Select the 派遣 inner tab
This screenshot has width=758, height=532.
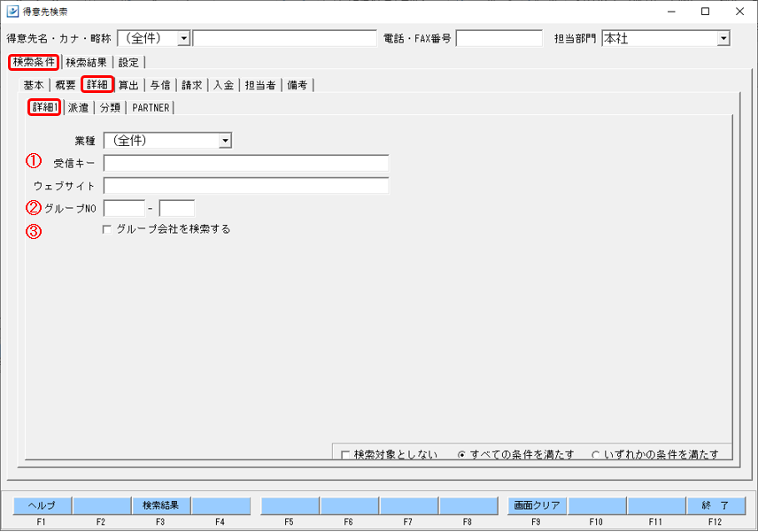pyautogui.click(x=78, y=108)
